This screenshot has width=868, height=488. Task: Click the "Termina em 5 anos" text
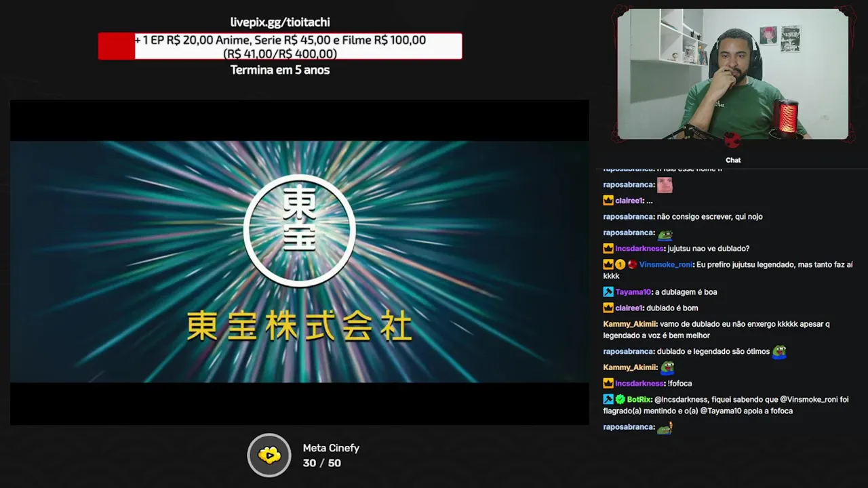280,70
